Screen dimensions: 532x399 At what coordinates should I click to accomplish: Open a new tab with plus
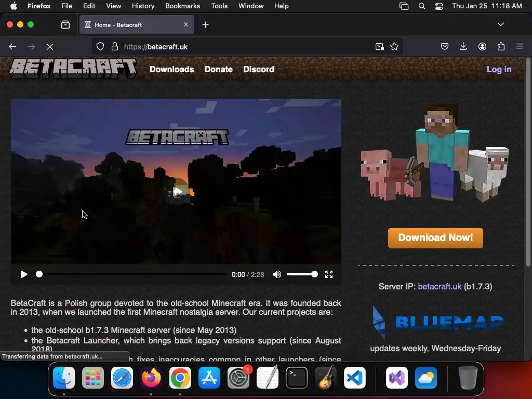pyautogui.click(x=205, y=25)
